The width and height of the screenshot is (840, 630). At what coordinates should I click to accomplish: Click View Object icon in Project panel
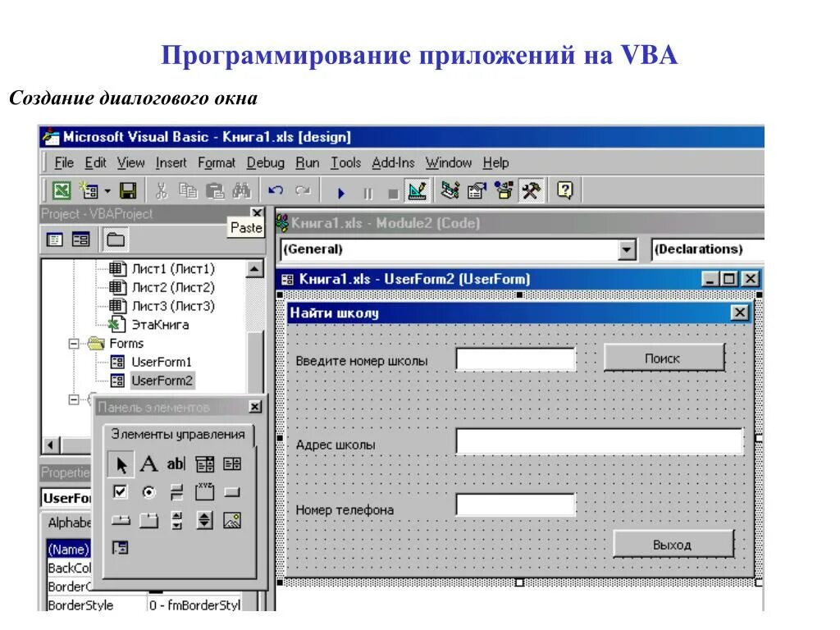coord(81,240)
